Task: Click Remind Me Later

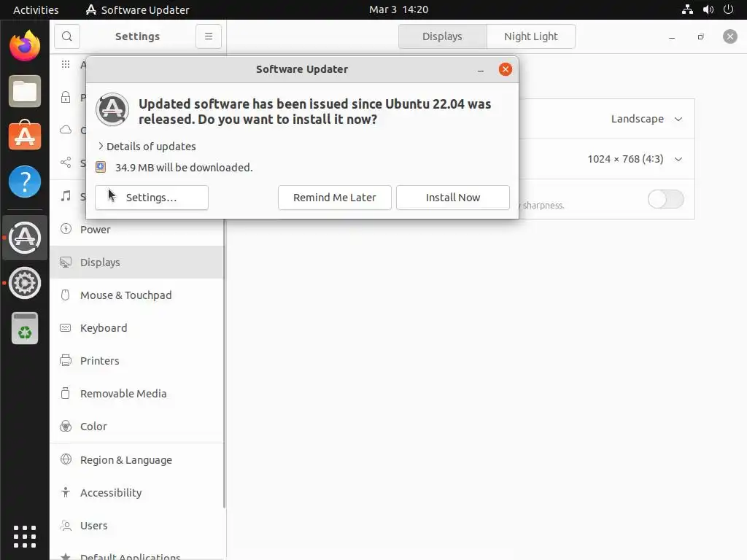Action: coord(334,197)
